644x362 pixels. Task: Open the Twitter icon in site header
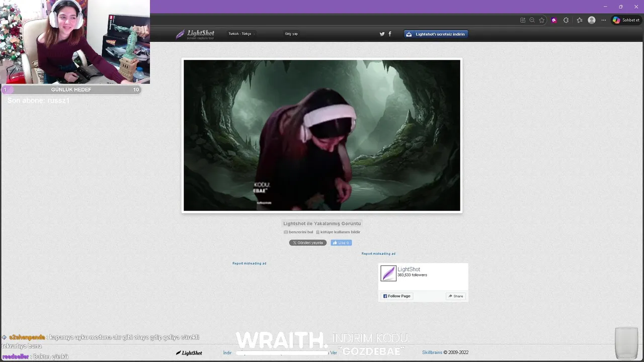(382, 34)
